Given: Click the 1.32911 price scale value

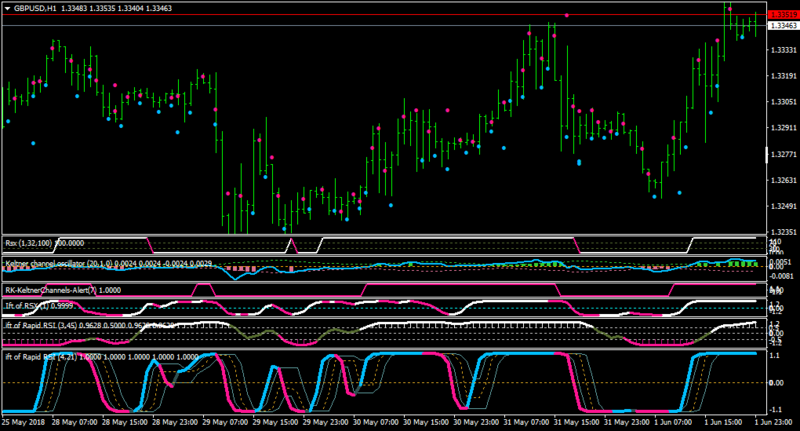Looking at the screenshot, I should coord(782,128).
